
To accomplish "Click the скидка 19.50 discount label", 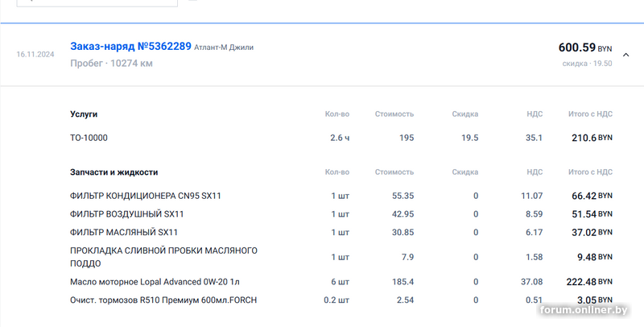I will pyautogui.click(x=587, y=63).
